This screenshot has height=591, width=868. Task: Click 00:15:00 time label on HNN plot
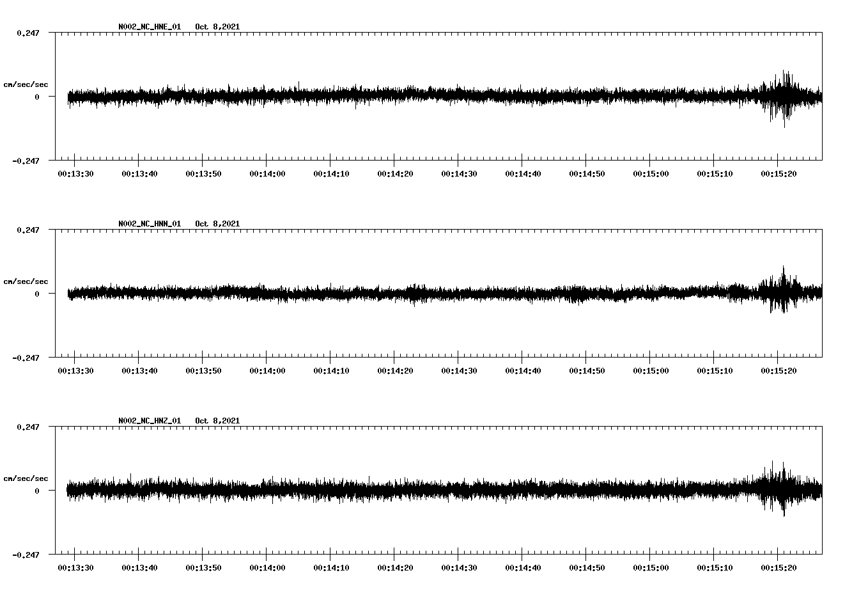tap(651, 371)
